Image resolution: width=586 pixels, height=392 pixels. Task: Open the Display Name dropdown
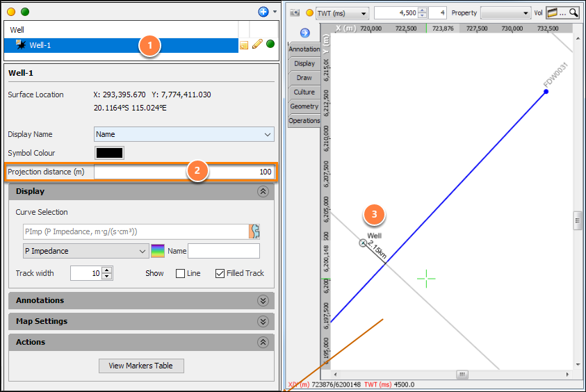click(184, 134)
